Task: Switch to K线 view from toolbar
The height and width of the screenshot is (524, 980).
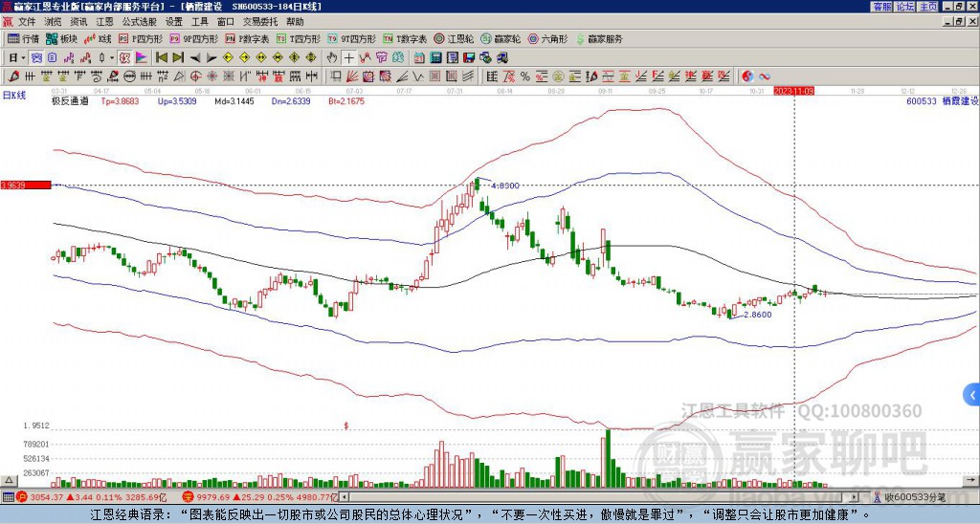Action: click(x=97, y=38)
